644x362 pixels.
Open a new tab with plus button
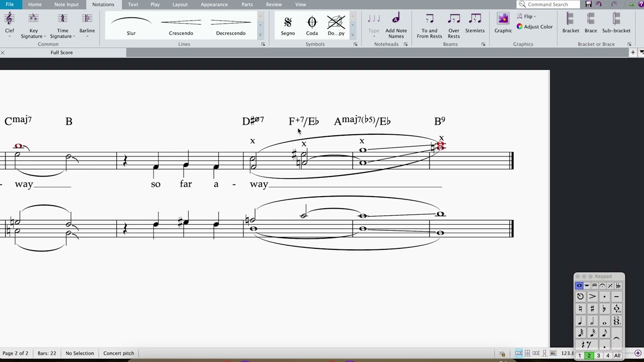click(632, 52)
